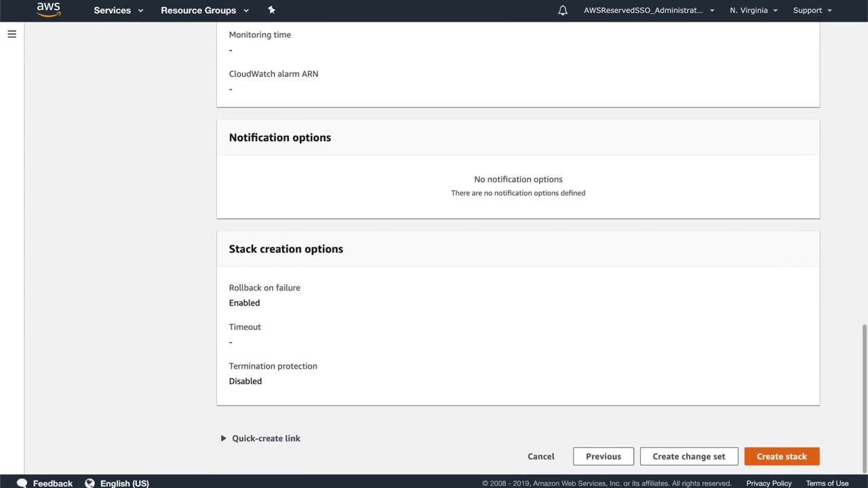Click the Cancel button
The height and width of the screenshot is (488, 868).
point(541,456)
